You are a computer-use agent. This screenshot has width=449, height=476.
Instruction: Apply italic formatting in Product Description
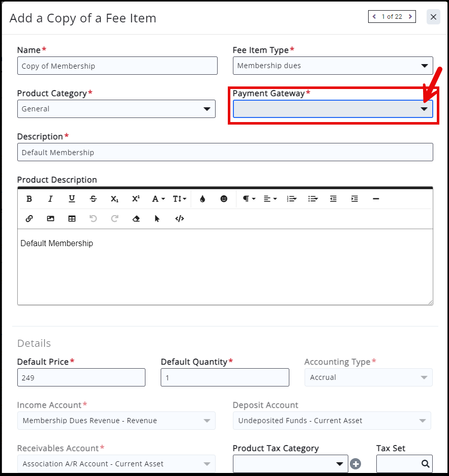click(x=50, y=199)
